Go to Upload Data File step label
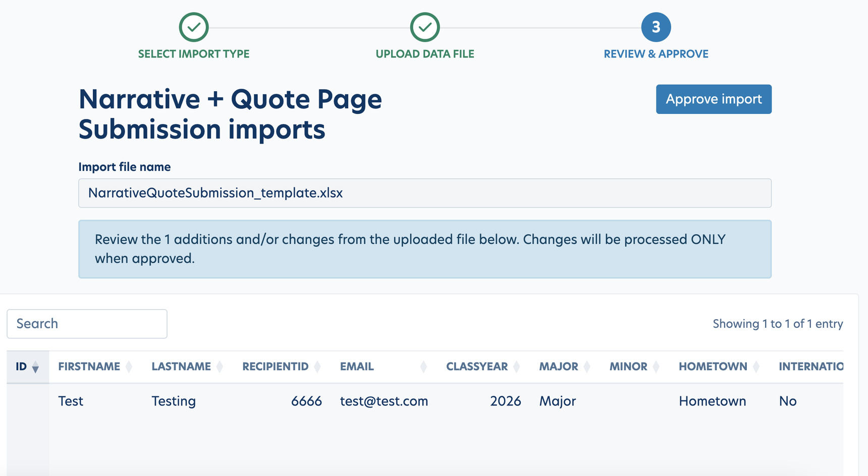This screenshot has height=476, width=868. coord(425,54)
